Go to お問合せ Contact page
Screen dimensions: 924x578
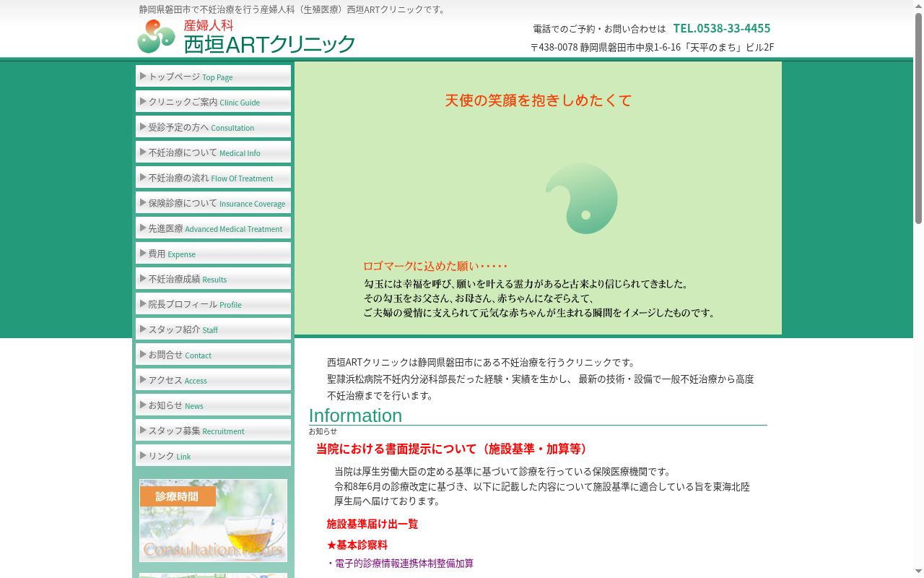(x=213, y=354)
